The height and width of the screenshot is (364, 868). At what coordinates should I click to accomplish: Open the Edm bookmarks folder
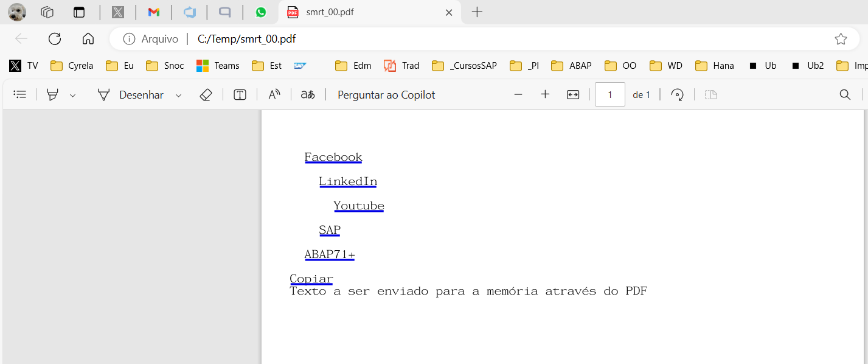click(x=353, y=66)
